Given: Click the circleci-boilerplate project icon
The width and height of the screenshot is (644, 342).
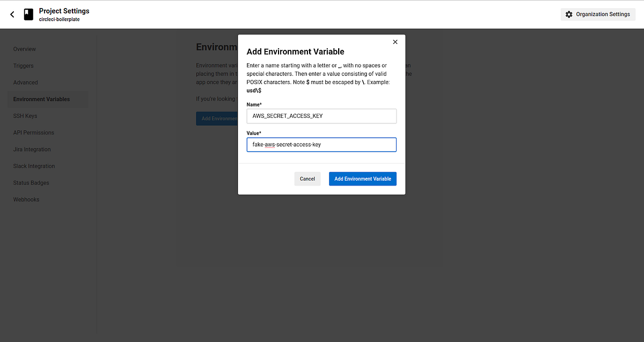Looking at the screenshot, I should click(x=28, y=14).
